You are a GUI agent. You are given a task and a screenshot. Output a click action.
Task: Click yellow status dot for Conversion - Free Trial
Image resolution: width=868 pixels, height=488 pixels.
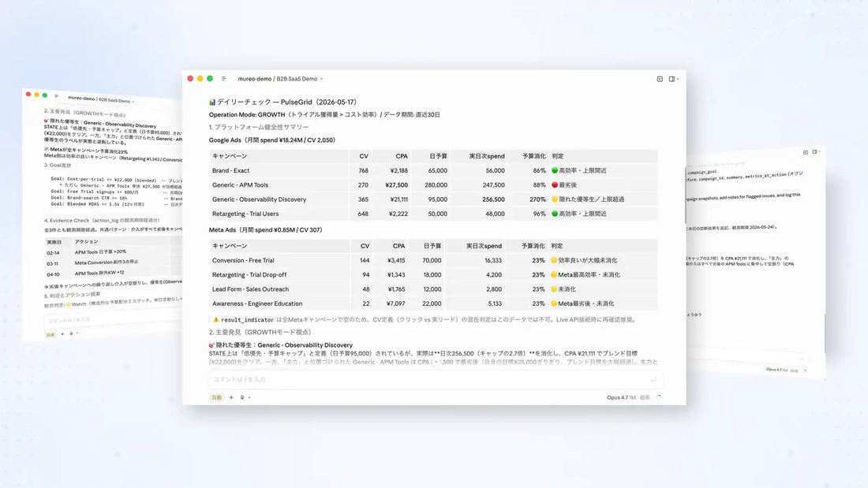click(x=554, y=260)
